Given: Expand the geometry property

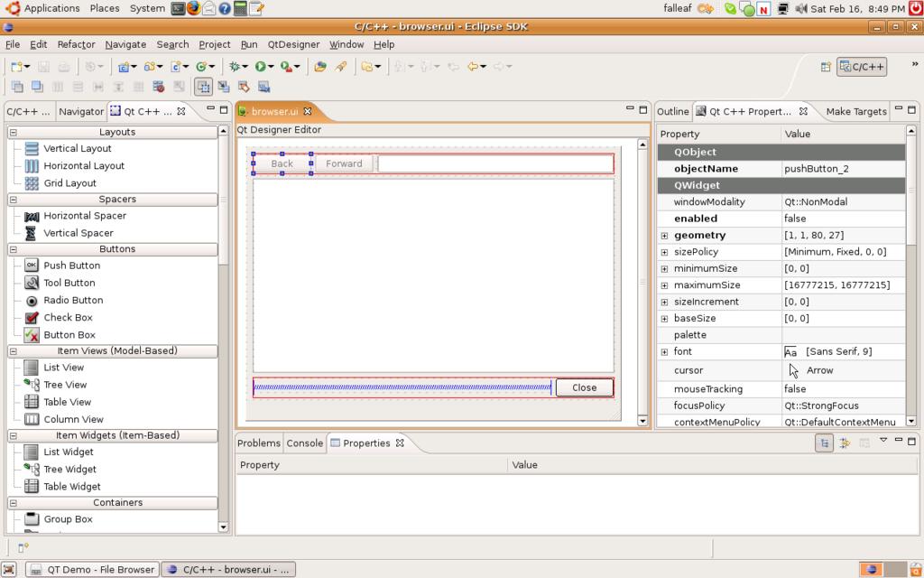Looking at the screenshot, I should pyautogui.click(x=664, y=236).
